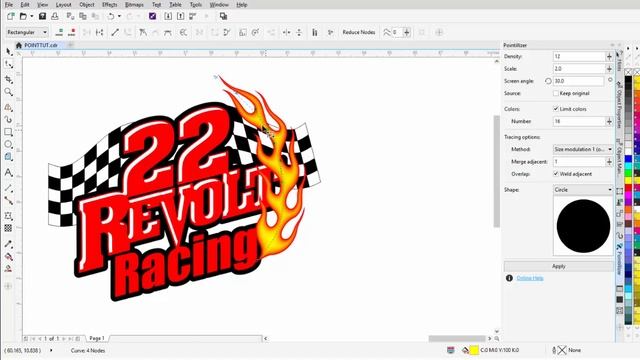Screen dimensions: 640x360
Task: Click the Delete nodes icon
Action: point(72,32)
